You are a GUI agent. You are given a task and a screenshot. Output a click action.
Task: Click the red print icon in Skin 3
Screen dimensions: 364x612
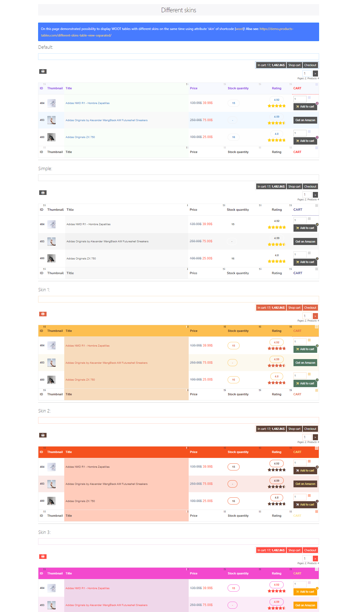click(x=43, y=556)
